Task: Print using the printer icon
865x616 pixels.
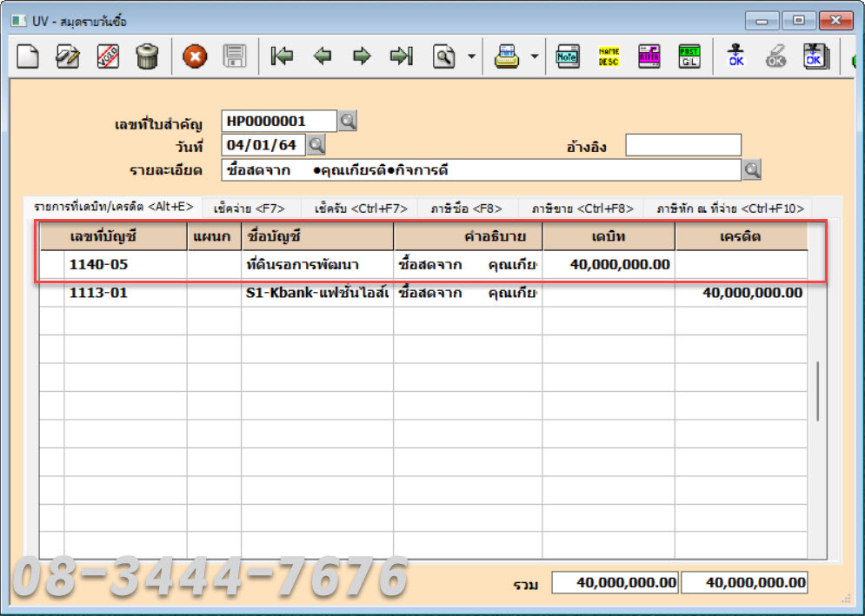Action: point(507,56)
